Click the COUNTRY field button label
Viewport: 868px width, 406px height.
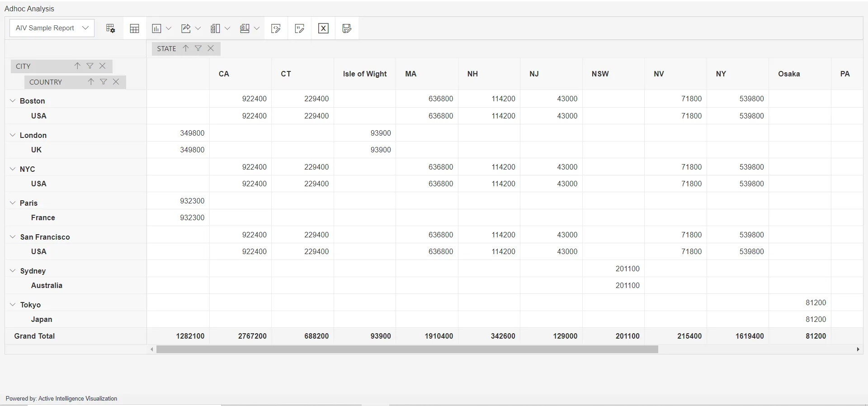46,82
